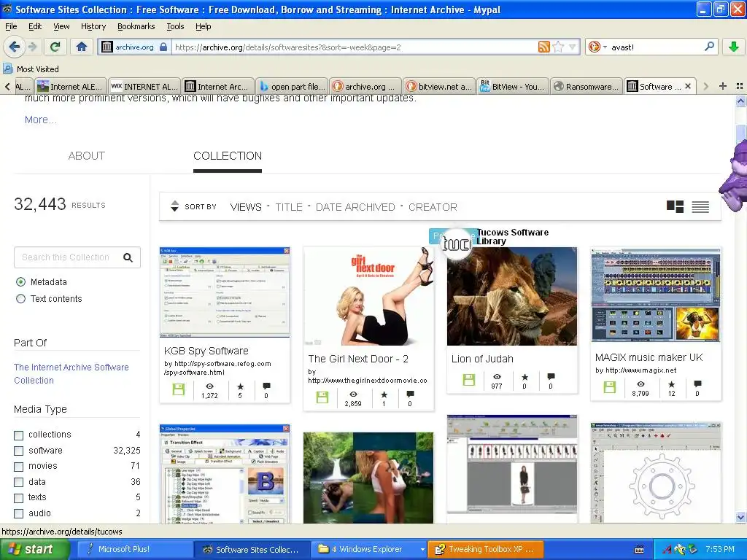Switch to the Ransomware browser tab
747x560 pixels.
[x=587, y=86]
